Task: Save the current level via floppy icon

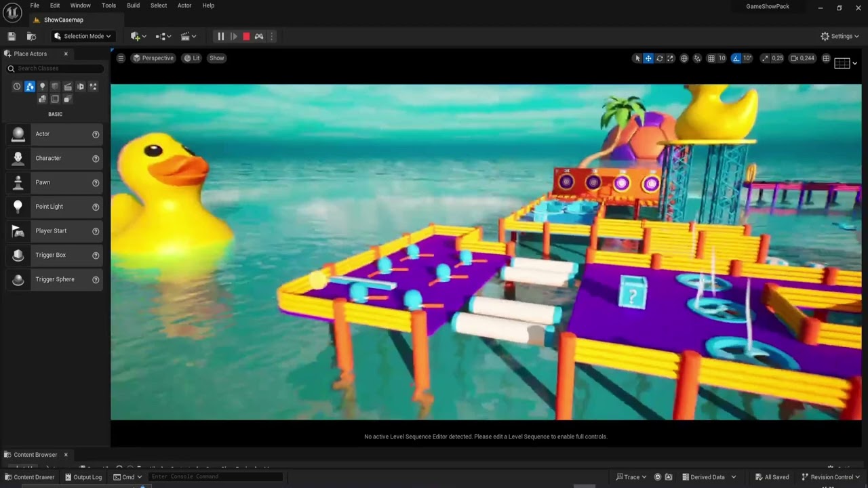Action: pos(12,36)
